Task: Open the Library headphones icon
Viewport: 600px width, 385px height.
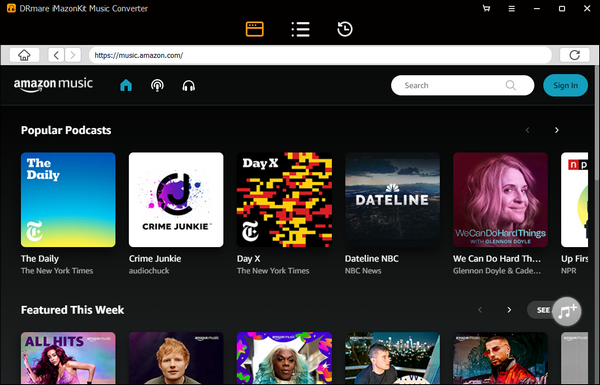Action: 189,85
